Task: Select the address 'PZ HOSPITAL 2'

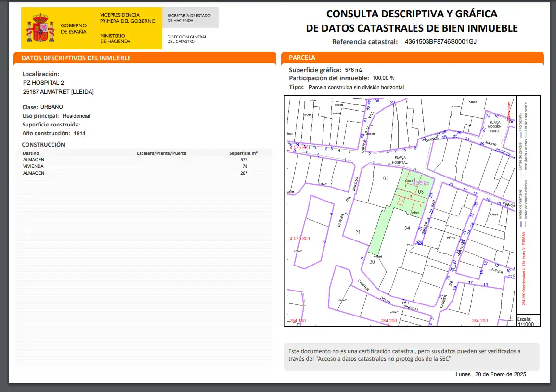Action: pyautogui.click(x=44, y=83)
